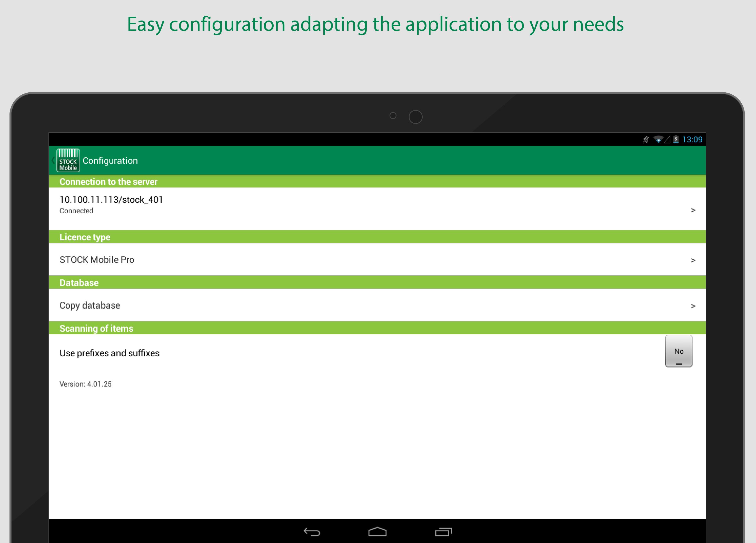Tap the Licence type section header
Viewport: 756px width, 543px height.
click(377, 237)
